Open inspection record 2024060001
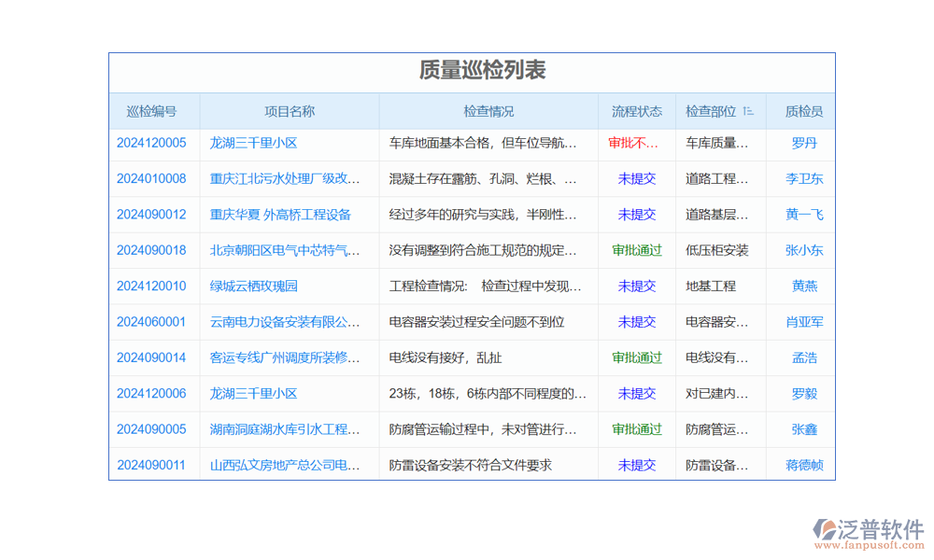The image size is (934, 560). pyautogui.click(x=151, y=322)
